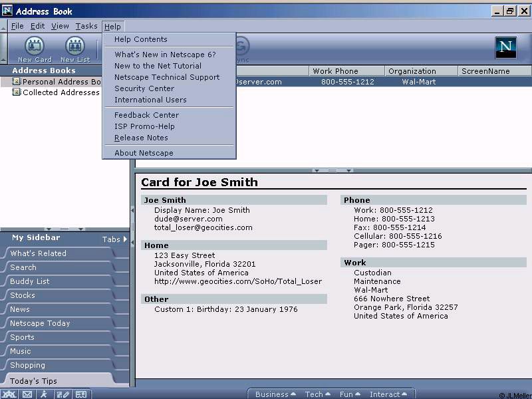The height and width of the screenshot is (399, 532).
Task: Sort by the Work Phone column header
Action: (346, 71)
